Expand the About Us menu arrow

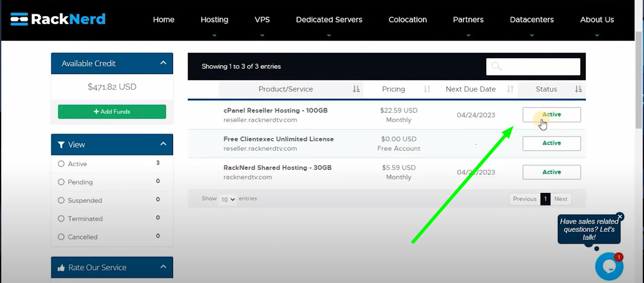(x=597, y=35)
